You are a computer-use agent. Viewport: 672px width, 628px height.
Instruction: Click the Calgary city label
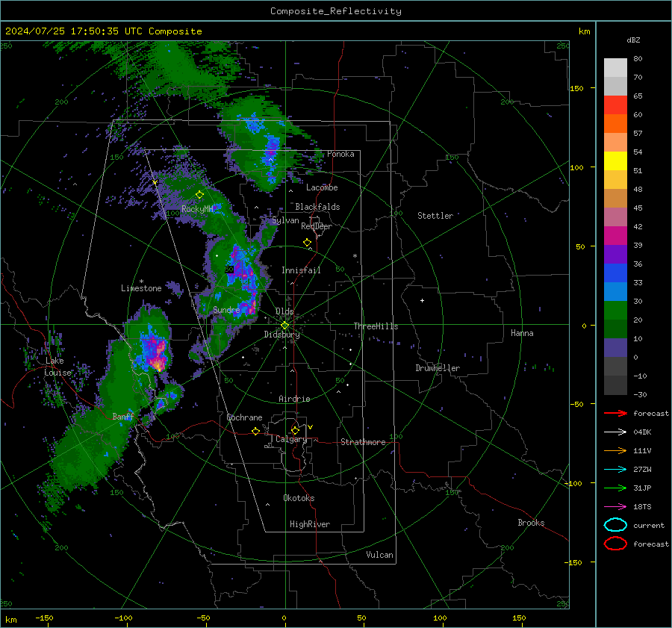[x=291, y=439]
